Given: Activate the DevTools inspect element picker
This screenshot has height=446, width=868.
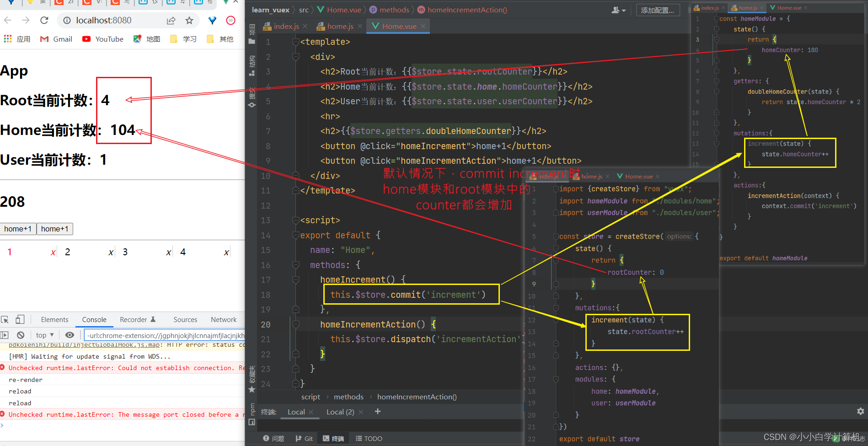Looking at the screenshot, I should point(5,320).
